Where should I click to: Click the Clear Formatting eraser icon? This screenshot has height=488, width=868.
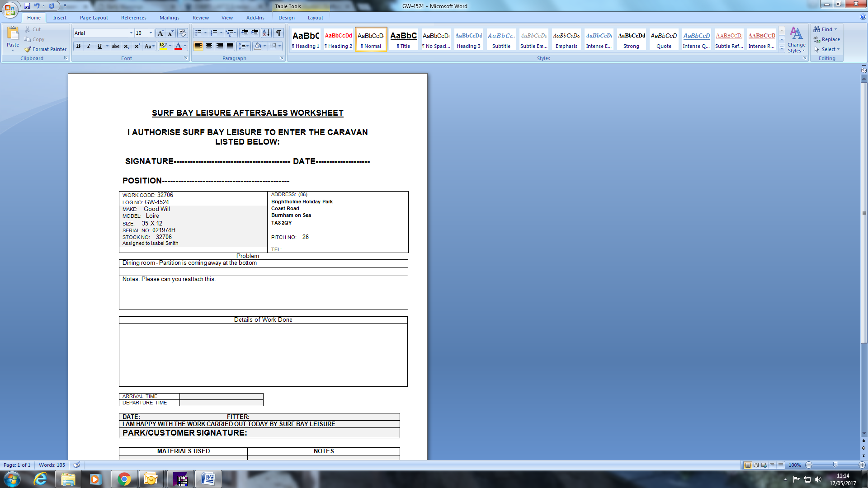(183, 33)
